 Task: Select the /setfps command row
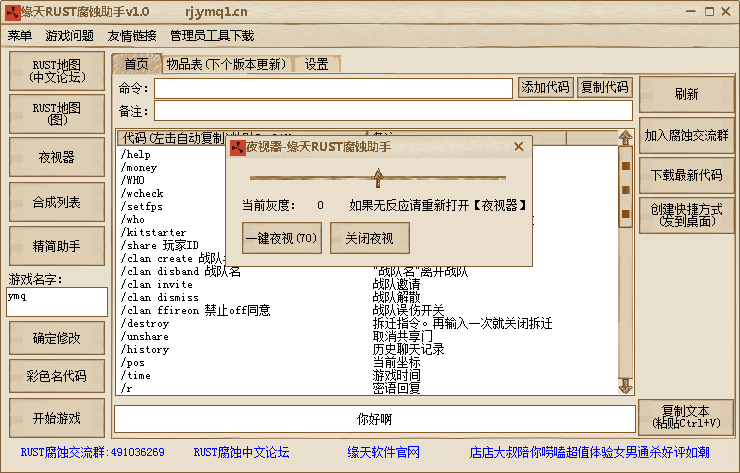point(142,206)
